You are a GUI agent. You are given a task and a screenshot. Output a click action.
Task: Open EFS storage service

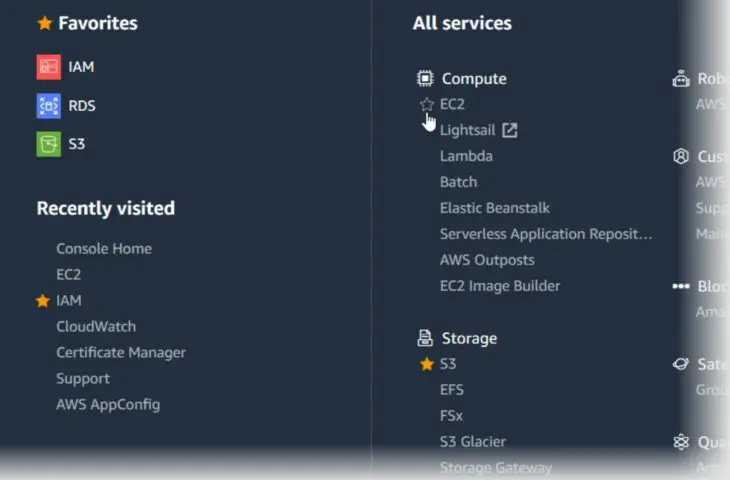[x=452, y=390]
